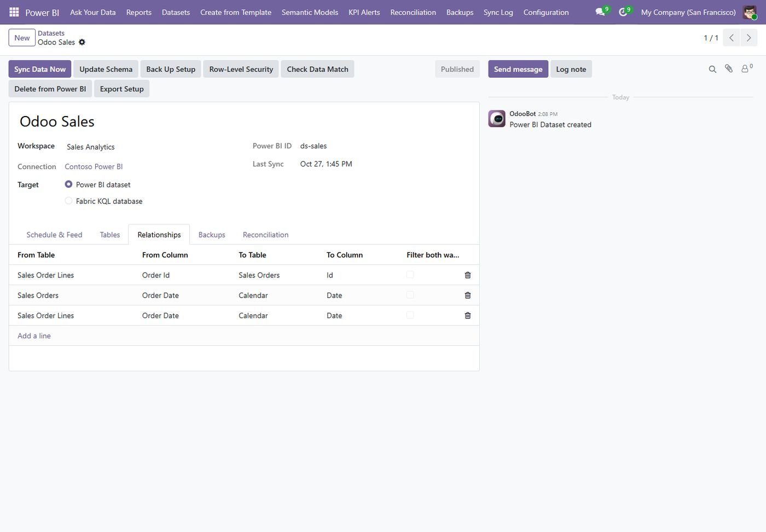Open the followers person icon

tap(746, 69)
